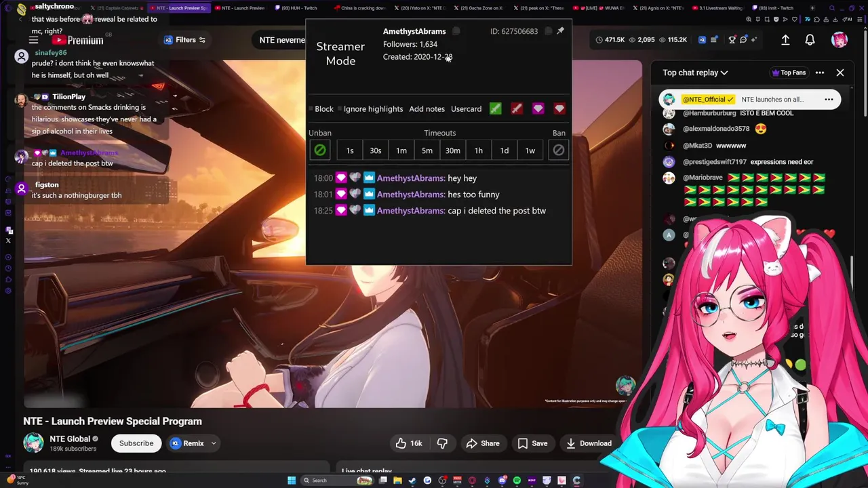Copy the user ID 627506683
868x488 pixels.
549,31
